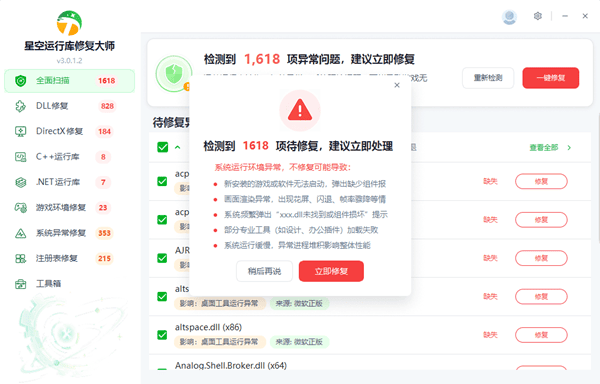
Task: Click the red 一键修复 button
Action: [x=551, y=78]
